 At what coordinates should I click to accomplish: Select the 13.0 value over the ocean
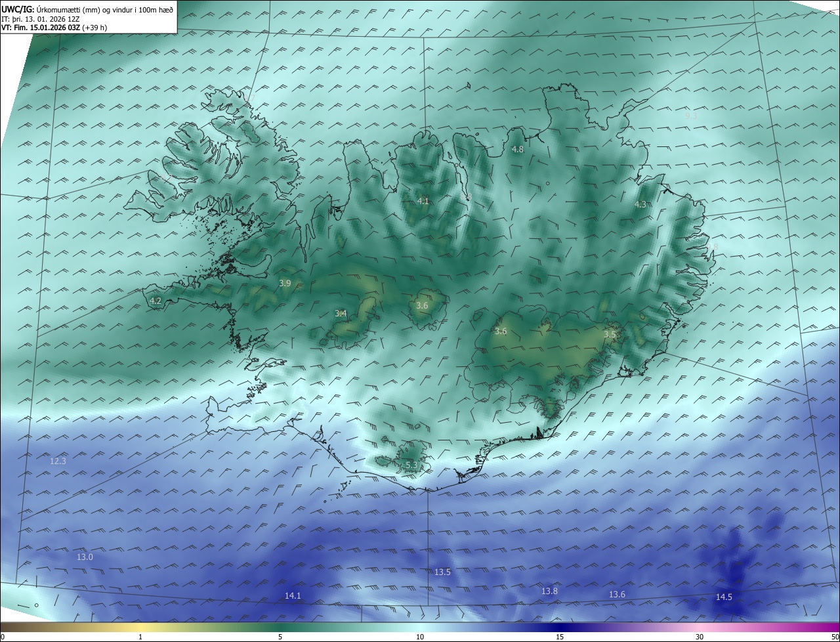85,557
